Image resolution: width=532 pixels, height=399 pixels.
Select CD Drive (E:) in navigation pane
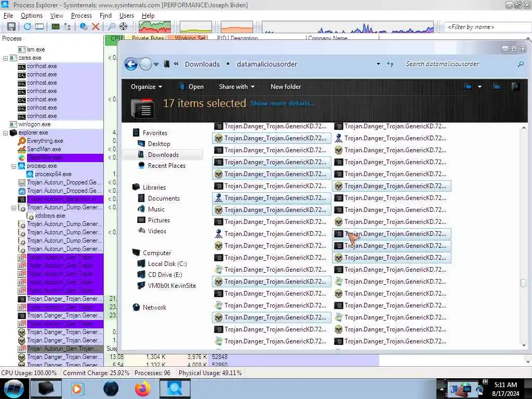[x=165, y=275]
